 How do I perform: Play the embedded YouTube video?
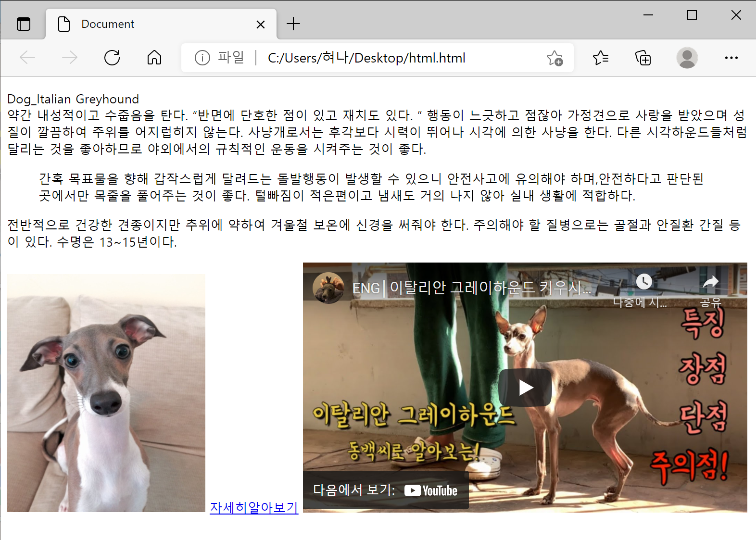click(525, 388)
